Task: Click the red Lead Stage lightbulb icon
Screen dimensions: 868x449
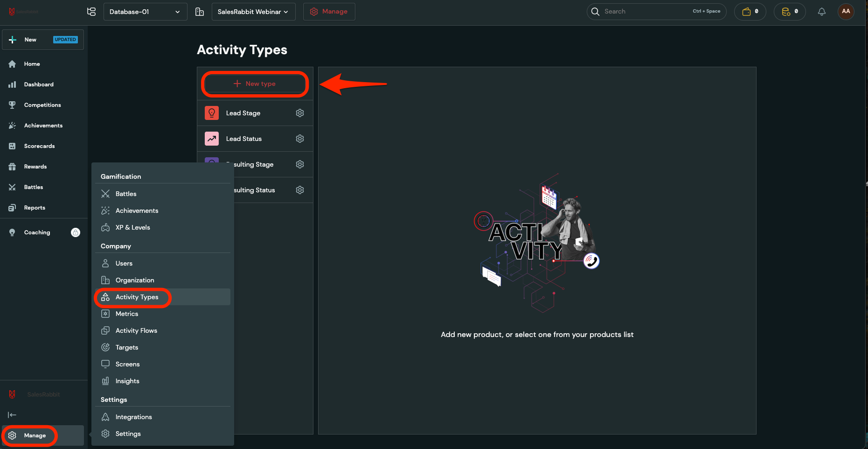Action: (212, 113)
